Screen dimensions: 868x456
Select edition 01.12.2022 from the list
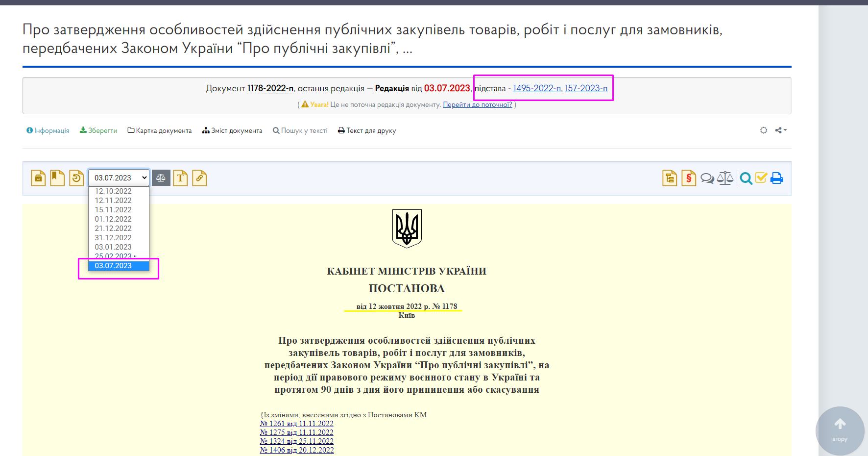click(x=119, y=219)
